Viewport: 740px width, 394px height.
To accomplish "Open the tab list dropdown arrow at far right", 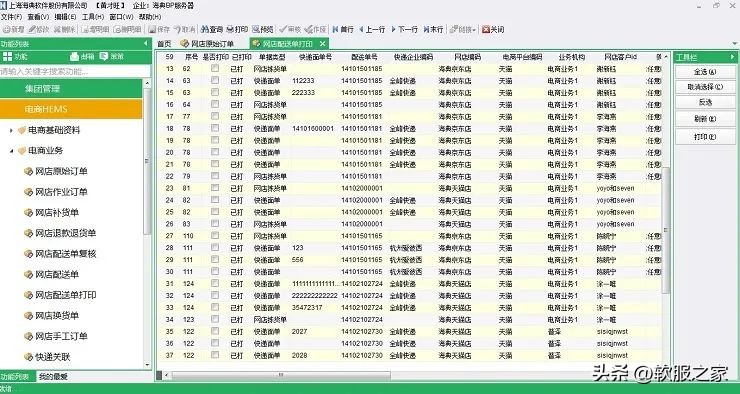I will pyautogui.click(x=735, y=44).
